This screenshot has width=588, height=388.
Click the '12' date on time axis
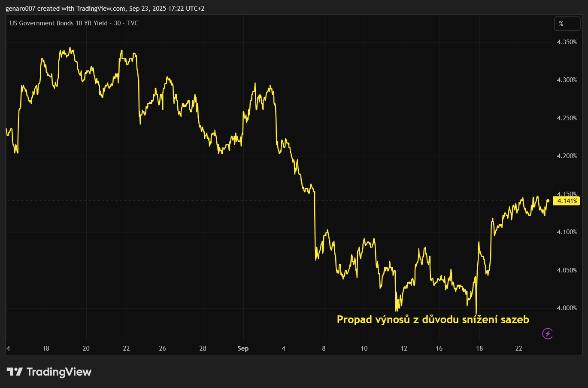click(404, 348)
